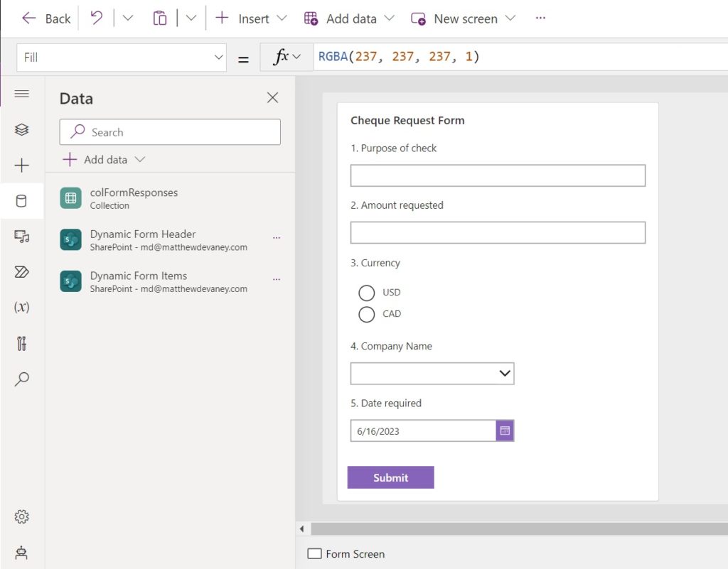
Task: Open the sidebar Search magnifier icon
Action: click(21, 379)
